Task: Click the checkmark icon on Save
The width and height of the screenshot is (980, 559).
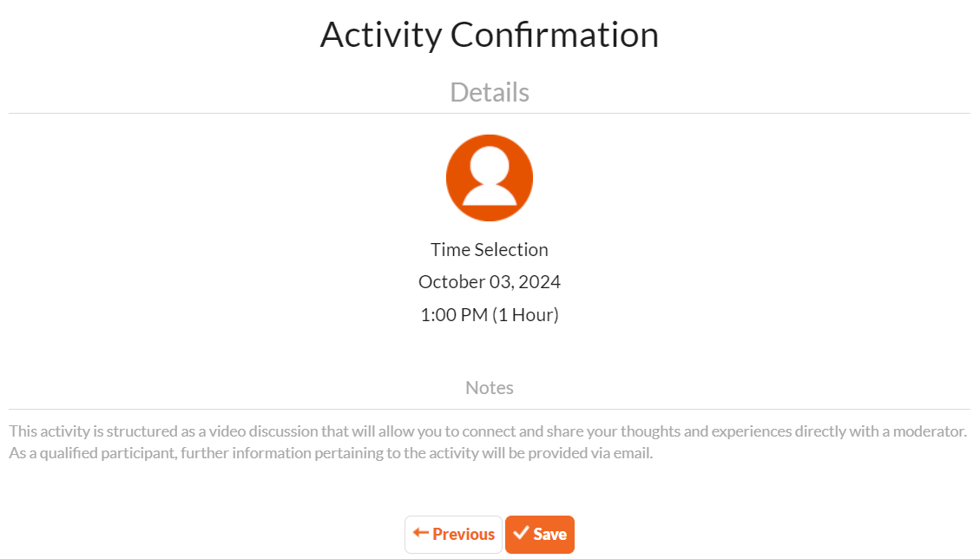Action: 521,533
